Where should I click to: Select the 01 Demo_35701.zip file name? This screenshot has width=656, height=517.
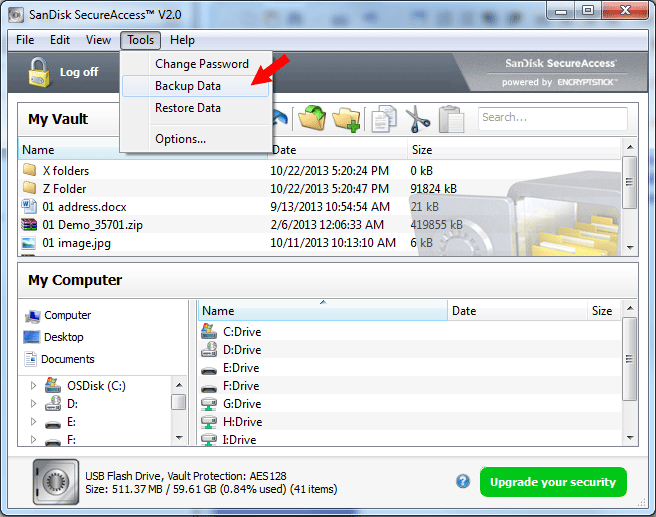click(x=92, y=225)
